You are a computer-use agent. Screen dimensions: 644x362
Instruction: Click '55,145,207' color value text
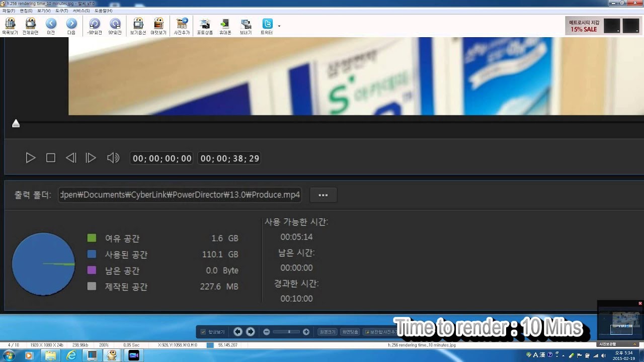[x=227, y=345]
